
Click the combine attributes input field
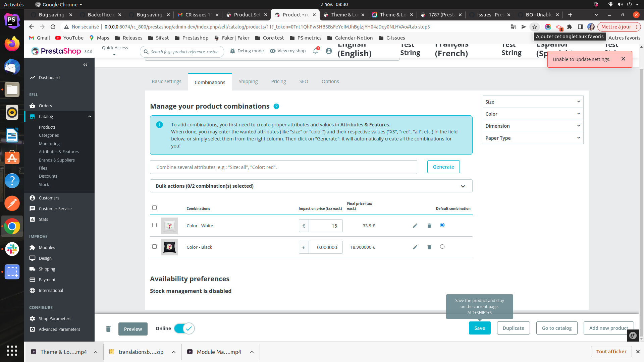coord(283,167)
